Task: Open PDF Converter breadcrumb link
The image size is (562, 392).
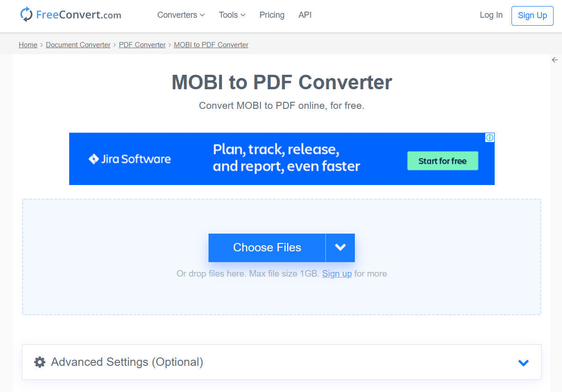Action: click(142, 44)
